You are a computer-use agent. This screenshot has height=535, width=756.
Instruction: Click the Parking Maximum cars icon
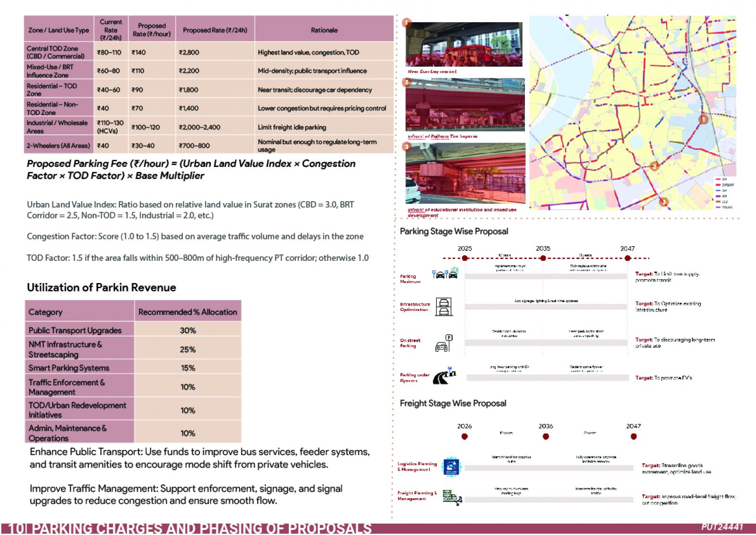(x=445, y=273)
